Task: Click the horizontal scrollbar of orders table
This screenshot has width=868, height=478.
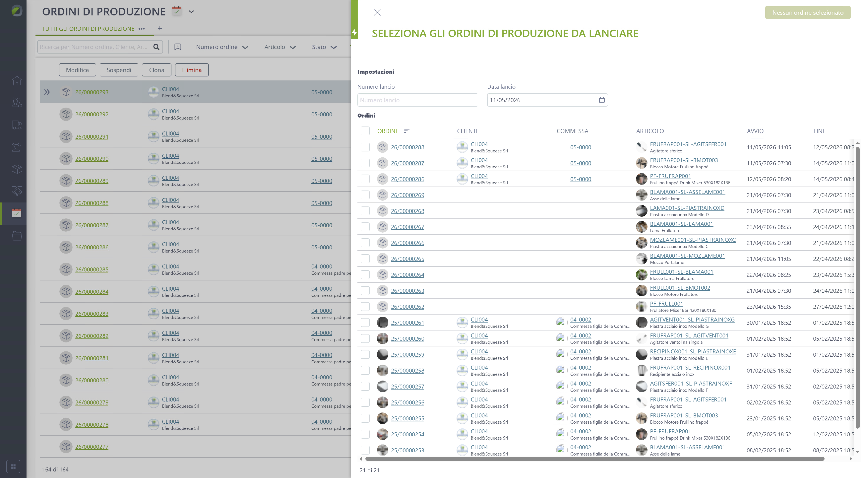Action: [595, 459]
